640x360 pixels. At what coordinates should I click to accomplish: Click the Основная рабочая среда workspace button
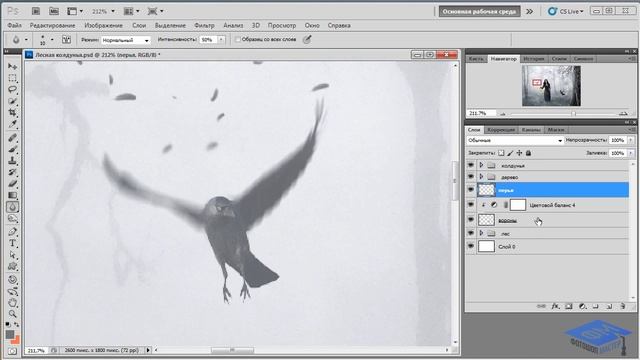pyautogui.click(x=479, y=11)
